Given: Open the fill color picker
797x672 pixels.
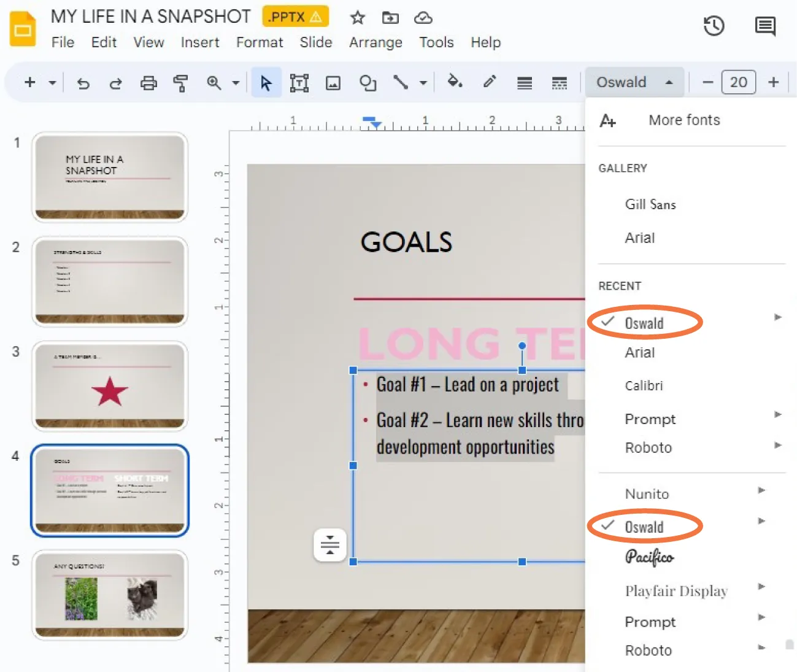Looking at the screenshot, I should (x=455, y=82).
